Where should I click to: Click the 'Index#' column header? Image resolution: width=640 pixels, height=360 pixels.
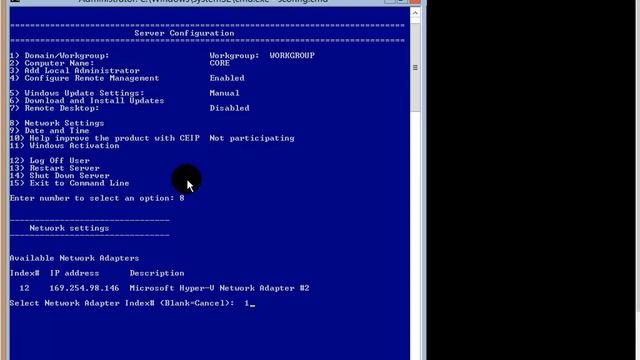[x=24, y=273]
